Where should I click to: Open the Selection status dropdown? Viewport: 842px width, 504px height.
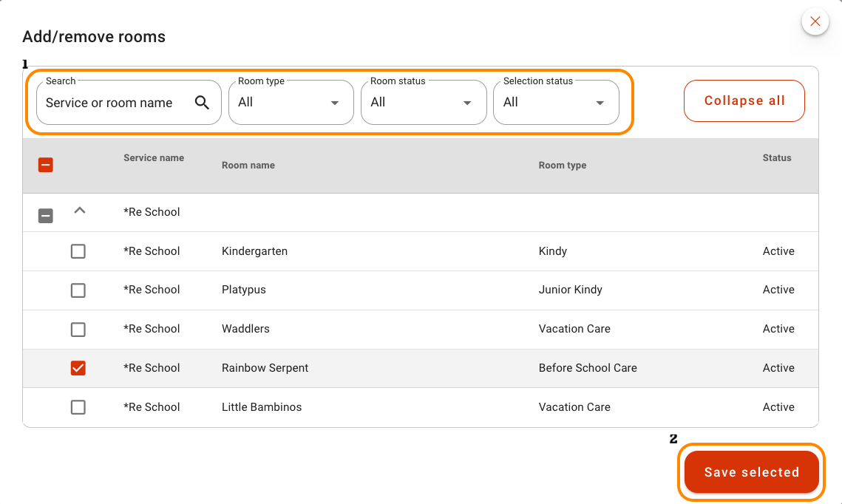tap(555, 103)
